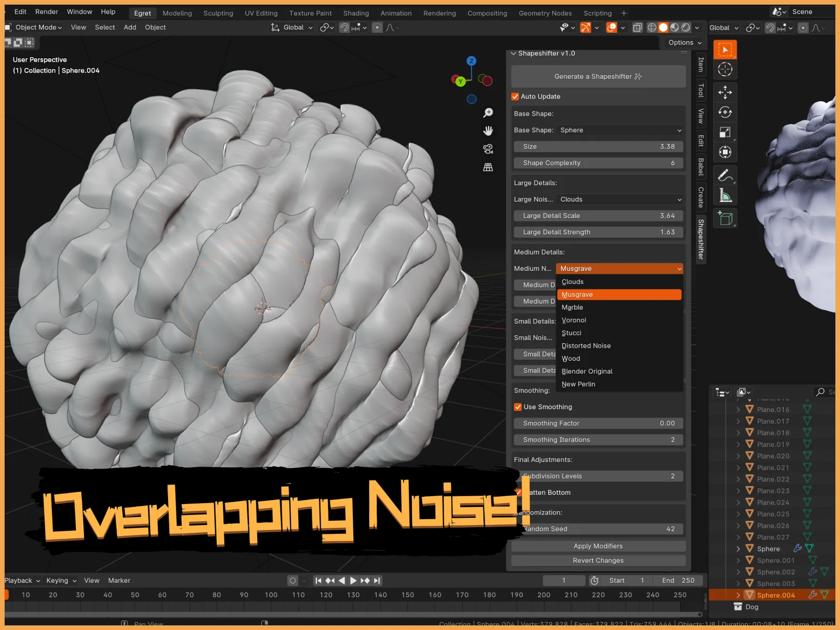Viewport: 840px width, 630px height.
Task: Select the Transform tool
Action: coord(725,152)
